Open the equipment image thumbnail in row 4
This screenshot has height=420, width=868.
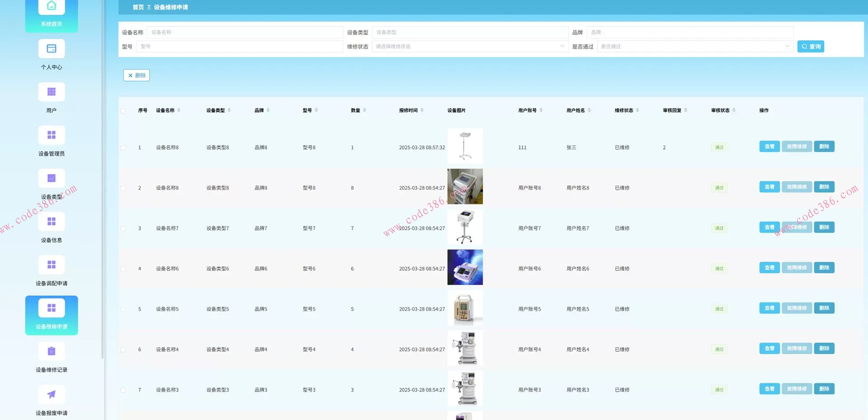[x=465, y=268]
